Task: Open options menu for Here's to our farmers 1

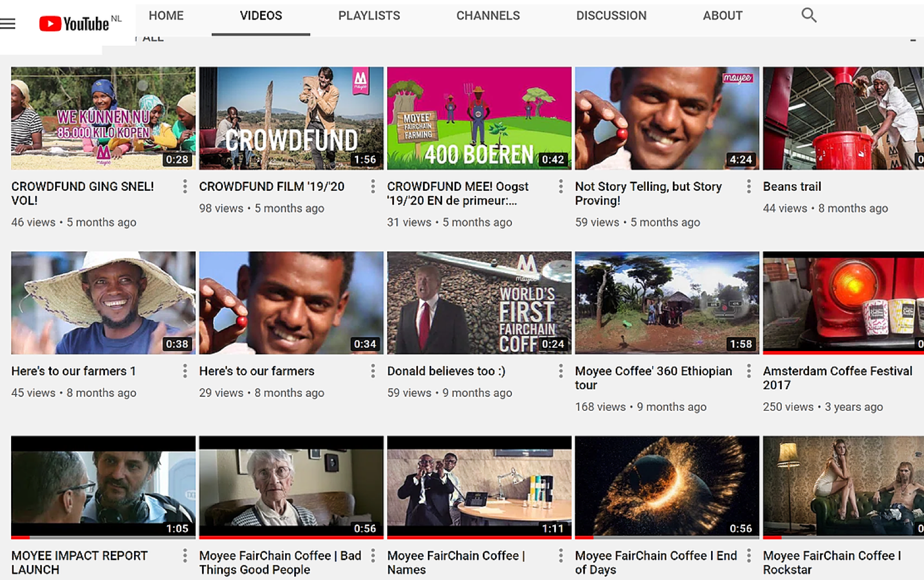Action: 185,371
